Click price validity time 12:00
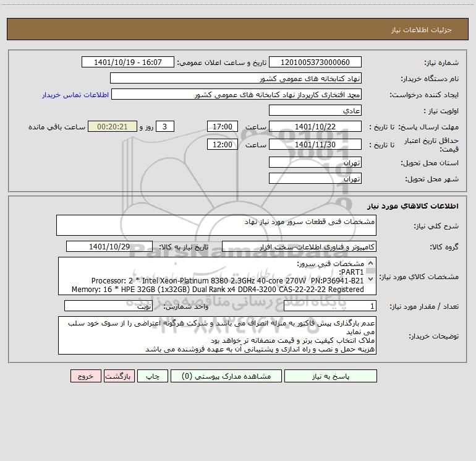 tap(223, 144)
